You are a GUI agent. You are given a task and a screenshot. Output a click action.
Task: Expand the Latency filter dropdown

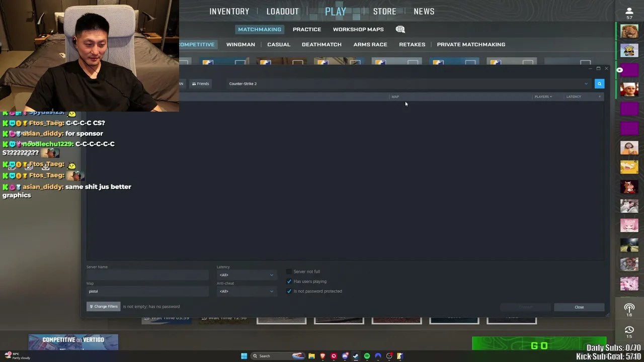tap(247, 275)
